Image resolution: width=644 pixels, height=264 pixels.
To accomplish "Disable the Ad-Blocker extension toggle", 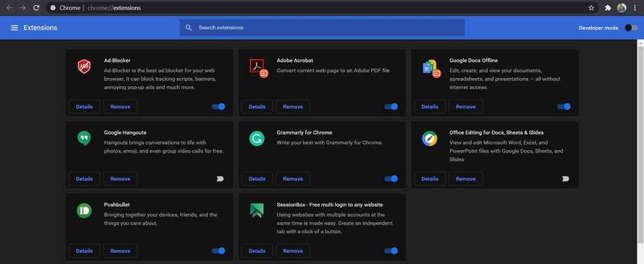I will (218, 107).
